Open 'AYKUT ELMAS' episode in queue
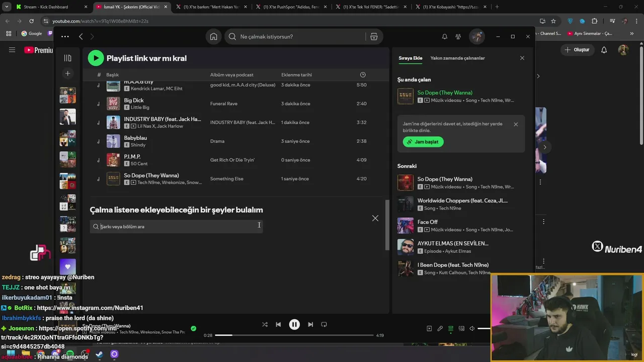The width and height of the screenshot is (644, 362). click(460, 247)
